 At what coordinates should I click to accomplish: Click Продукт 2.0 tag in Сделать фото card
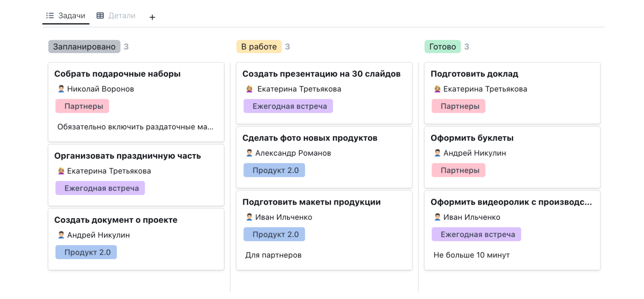tap(275, 170)
